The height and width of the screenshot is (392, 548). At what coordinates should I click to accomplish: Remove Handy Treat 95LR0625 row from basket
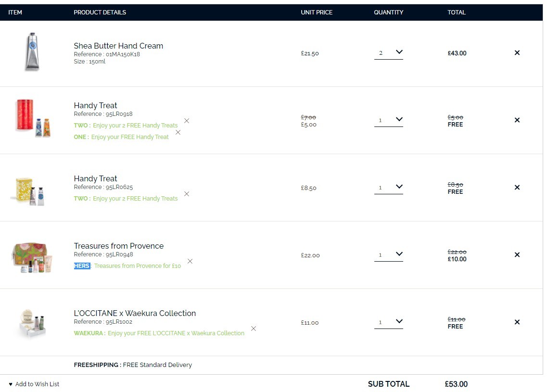517,188
